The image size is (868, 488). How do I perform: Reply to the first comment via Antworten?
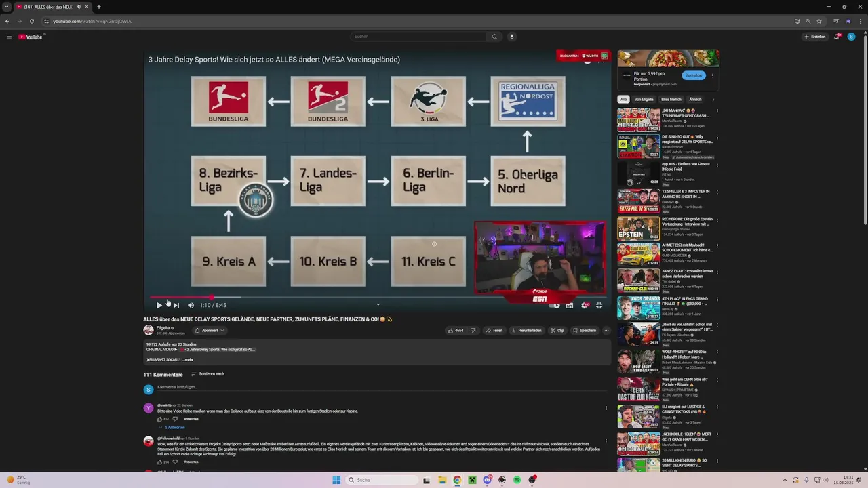click(x=191, y=419)
